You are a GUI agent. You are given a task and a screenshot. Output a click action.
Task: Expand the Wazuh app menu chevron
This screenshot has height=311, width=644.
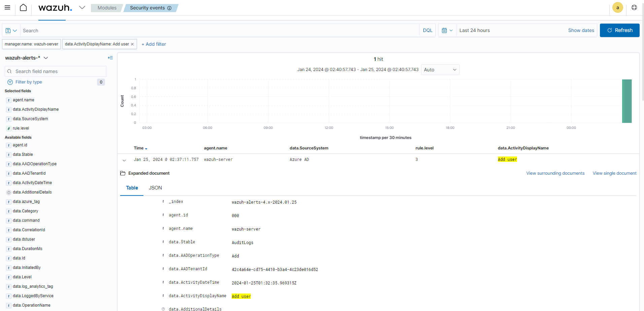[82, 7]
